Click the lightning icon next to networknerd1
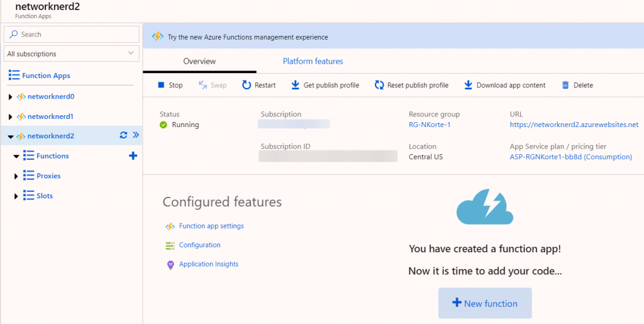The height and width of the screenshot is (324, 644). 21,116
